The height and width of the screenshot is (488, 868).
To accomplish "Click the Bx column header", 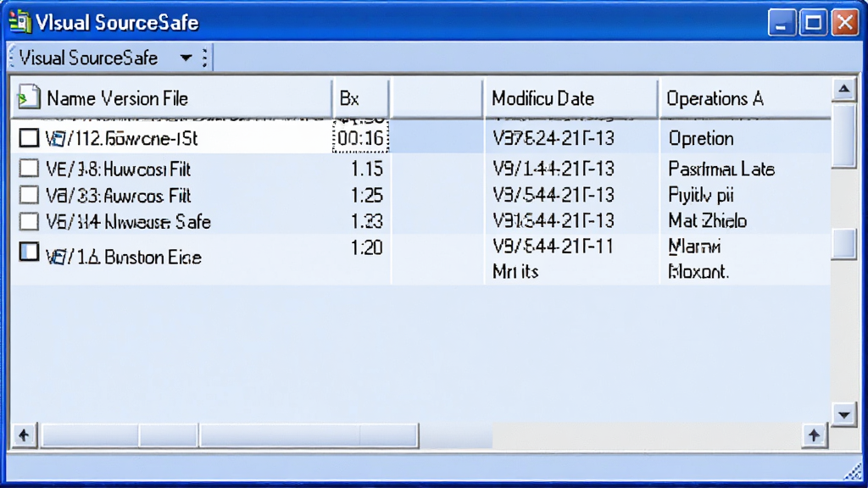I will click(360, 98).
